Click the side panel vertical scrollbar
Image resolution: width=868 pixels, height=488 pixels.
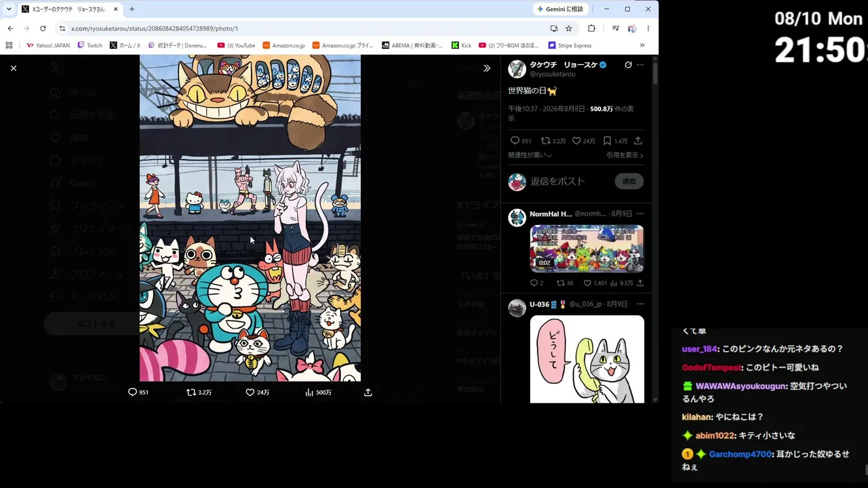pyautogui.click(x=655, y=73)
